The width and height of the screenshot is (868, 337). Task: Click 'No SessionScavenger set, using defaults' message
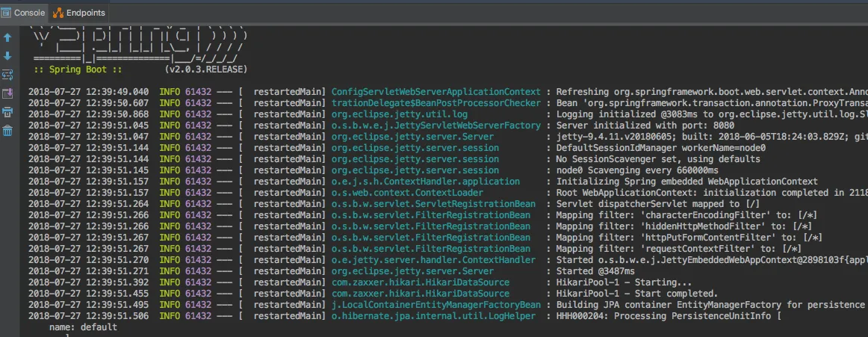pyautogui.click(x=658, y=159)
